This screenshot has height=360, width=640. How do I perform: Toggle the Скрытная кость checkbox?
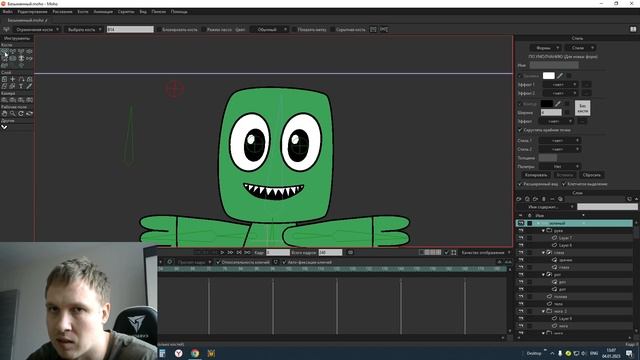[x=333, y=29]
